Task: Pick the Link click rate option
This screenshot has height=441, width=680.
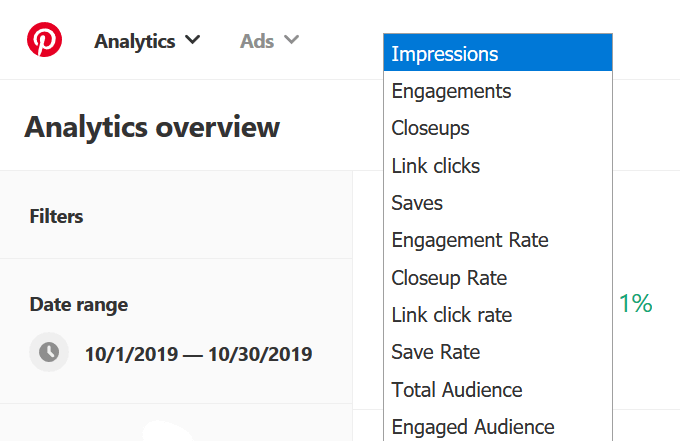Action: (x=497, y=315)
